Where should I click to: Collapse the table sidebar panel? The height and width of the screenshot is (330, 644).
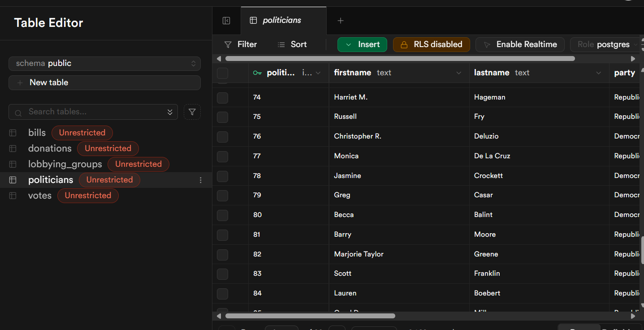pyautogui.click(x=226, y=21)
